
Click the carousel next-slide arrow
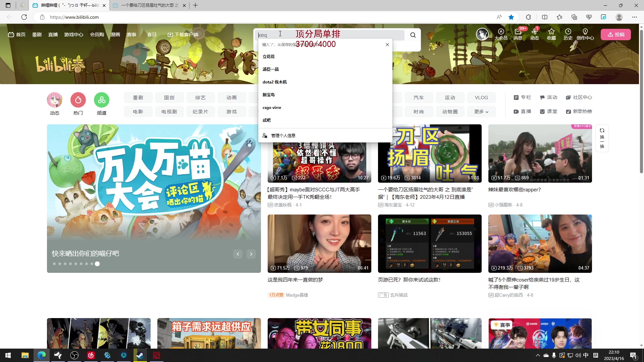(251, 254)
